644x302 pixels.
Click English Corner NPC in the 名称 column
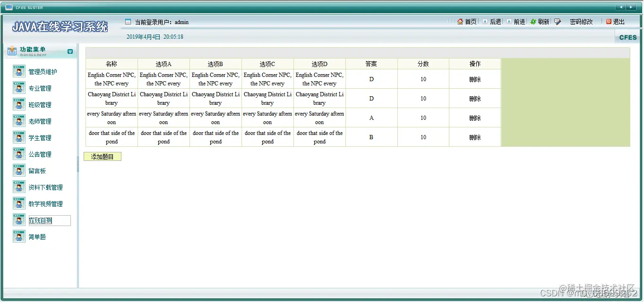click(112, 79)
